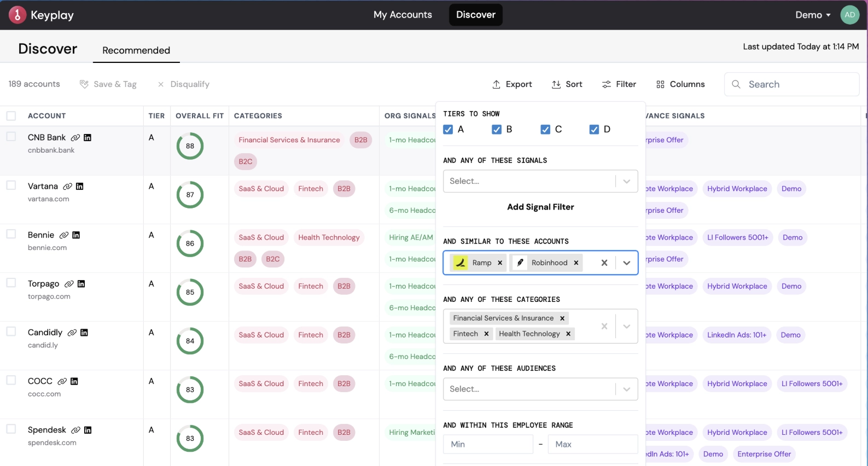This screenshot has width=868, height=466.
Task: Toggle the Filter panel
Action: coord(619,84)
